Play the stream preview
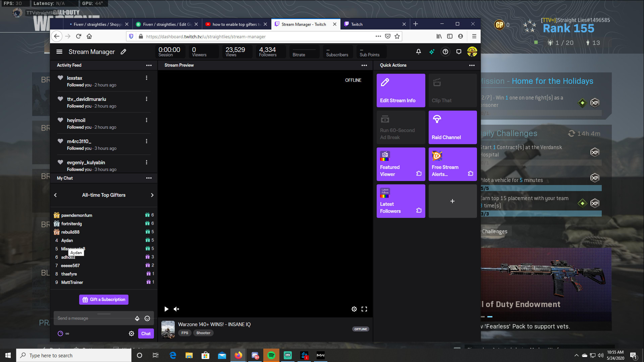This screenshot has height=362, width=644. [166, 309]
